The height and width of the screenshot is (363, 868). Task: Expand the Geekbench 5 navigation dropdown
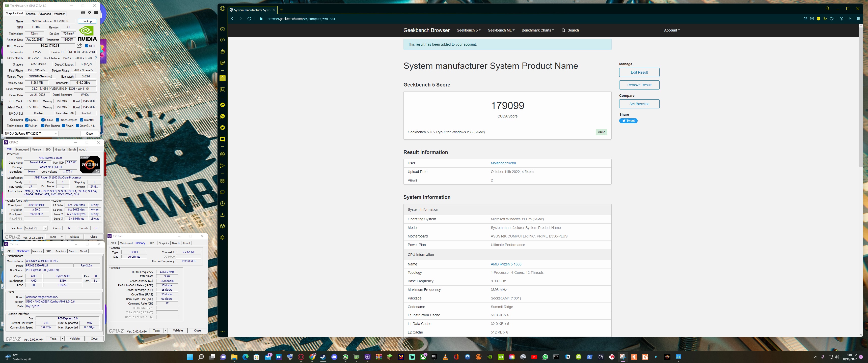click(x=468, y=30)
